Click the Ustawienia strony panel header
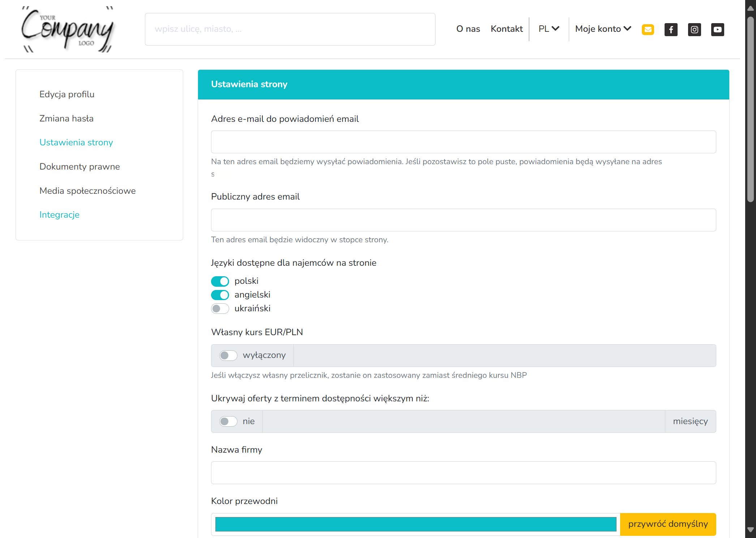The width and height of the screenshot is (756, 538). pos(463,85)
